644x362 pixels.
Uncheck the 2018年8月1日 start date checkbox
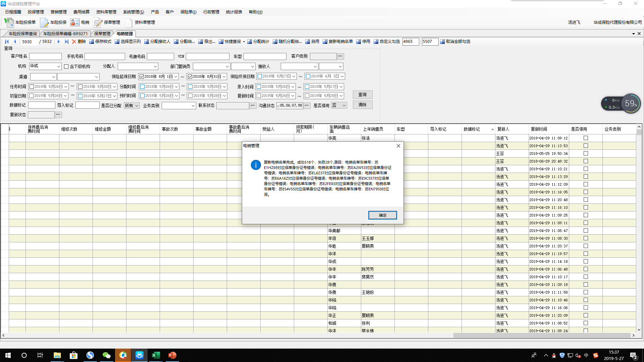pos(142,77)
